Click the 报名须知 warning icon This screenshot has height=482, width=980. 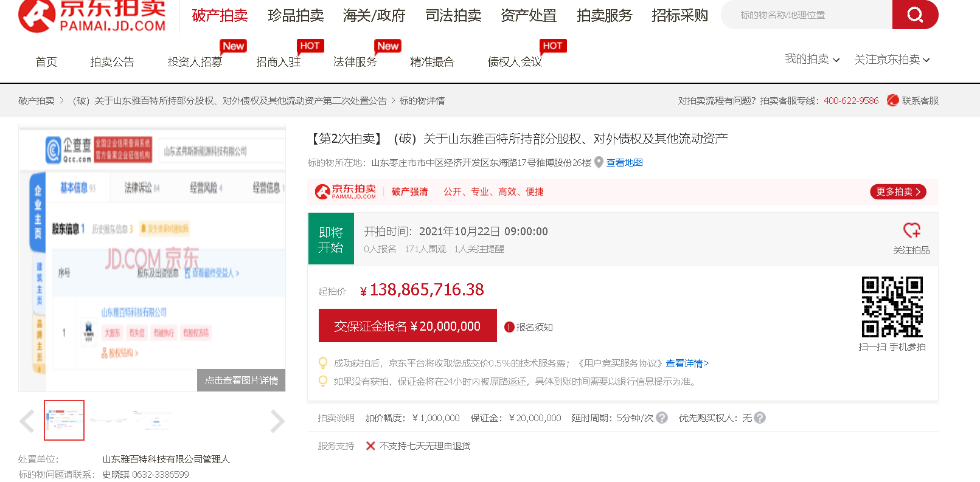click(x=509, y=327)
